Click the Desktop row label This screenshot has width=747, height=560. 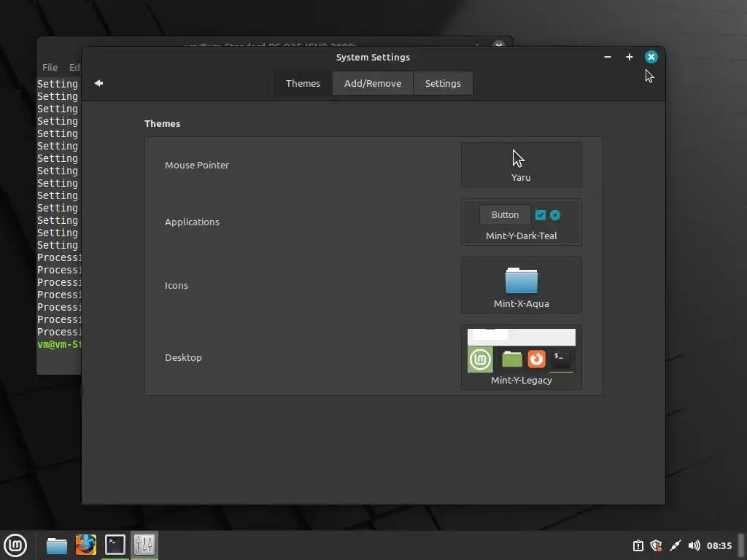tap(183, 357)
